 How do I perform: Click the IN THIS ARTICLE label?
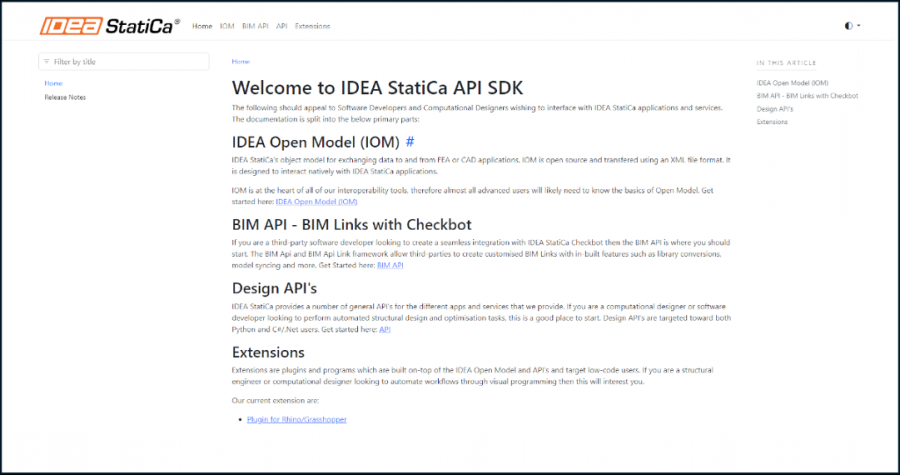click(x=786, y=63)
